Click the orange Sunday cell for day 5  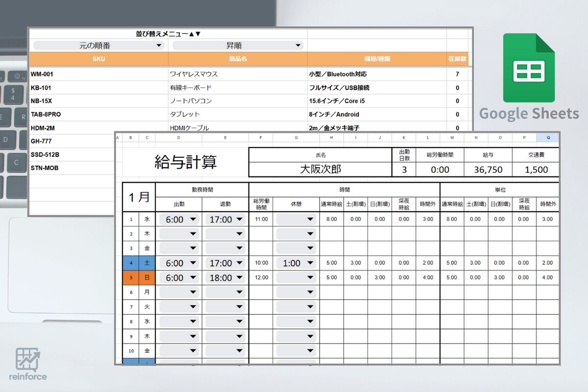click(x=147, y=278)
